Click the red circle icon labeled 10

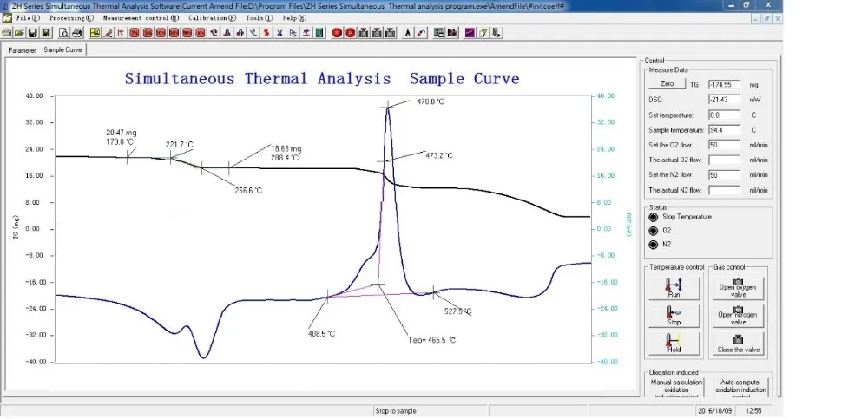point(351,33)
